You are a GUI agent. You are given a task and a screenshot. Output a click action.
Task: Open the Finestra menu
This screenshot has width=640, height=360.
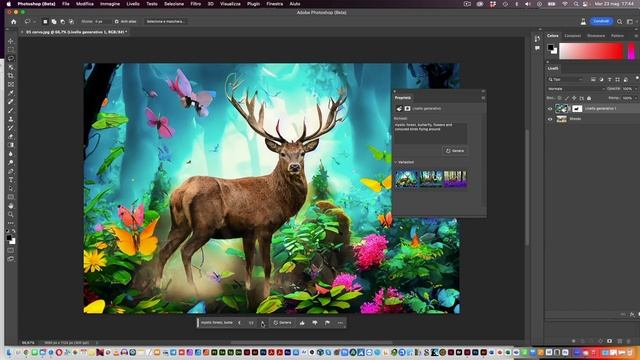275,4
